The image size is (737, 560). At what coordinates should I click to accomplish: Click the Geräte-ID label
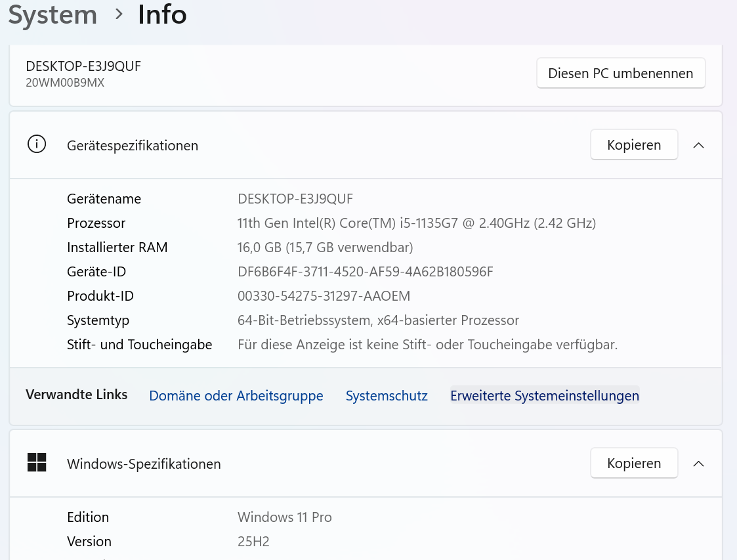(96, 272)
